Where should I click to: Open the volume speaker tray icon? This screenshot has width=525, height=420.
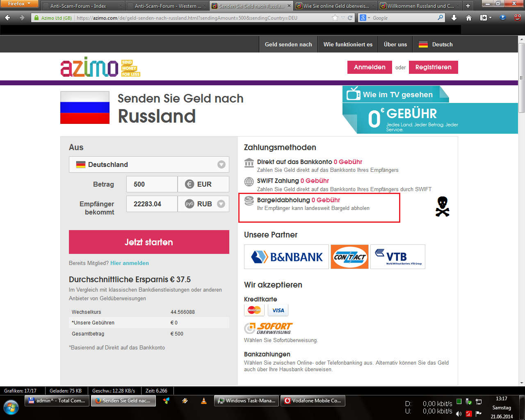click(x=459, y=414)
